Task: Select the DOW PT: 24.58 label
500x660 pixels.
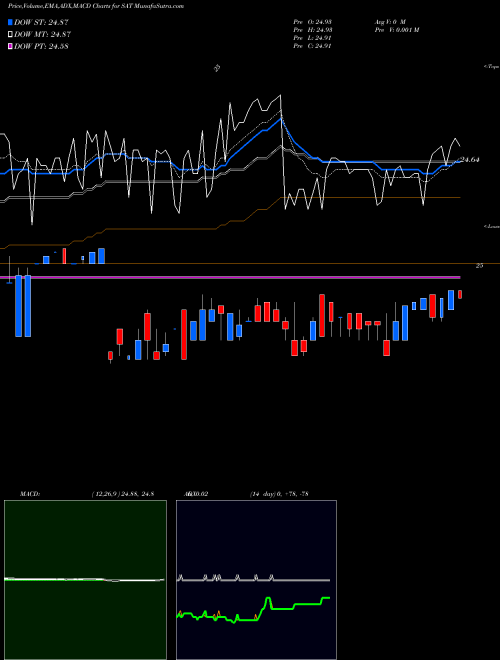Action: pyautogui.click(x=41, y=46)
